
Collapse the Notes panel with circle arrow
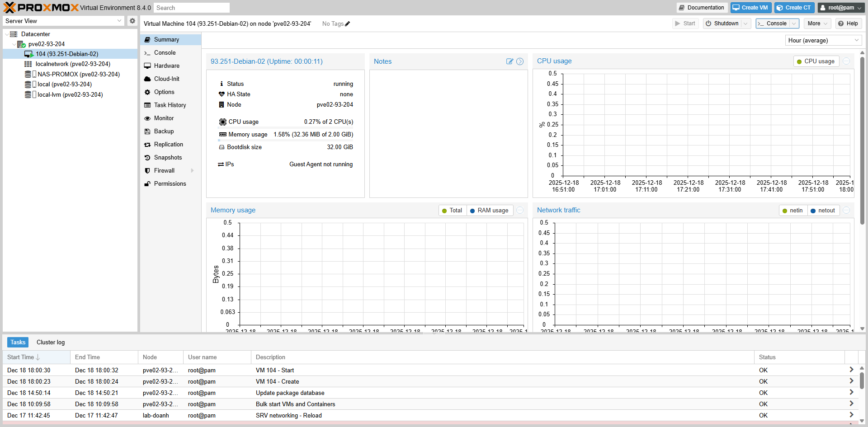pyautogui.click(x=520, y=61)
